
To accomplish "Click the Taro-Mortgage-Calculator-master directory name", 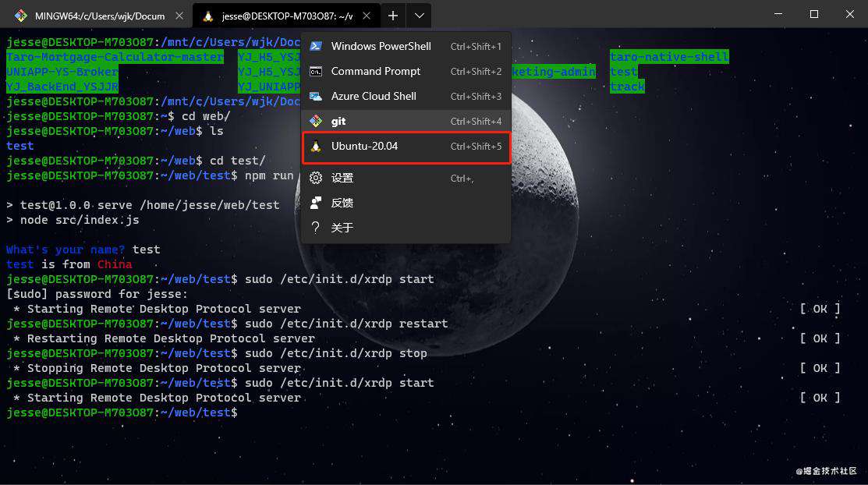I will [115, 56].
